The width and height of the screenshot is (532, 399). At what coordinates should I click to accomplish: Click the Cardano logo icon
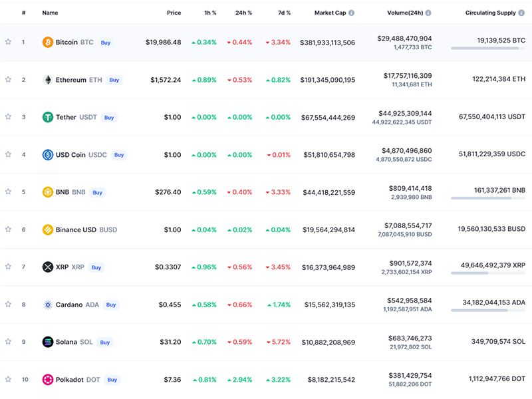[x=48, y=305]
